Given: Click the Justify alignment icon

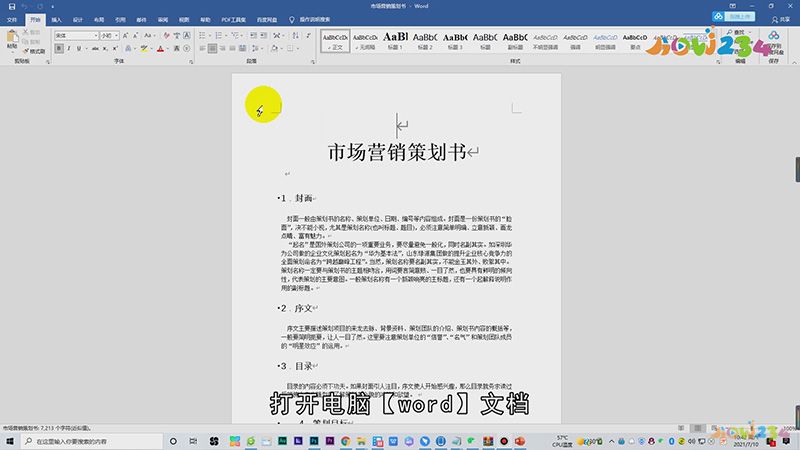Looking at the screenshot, I should [232, 48].
